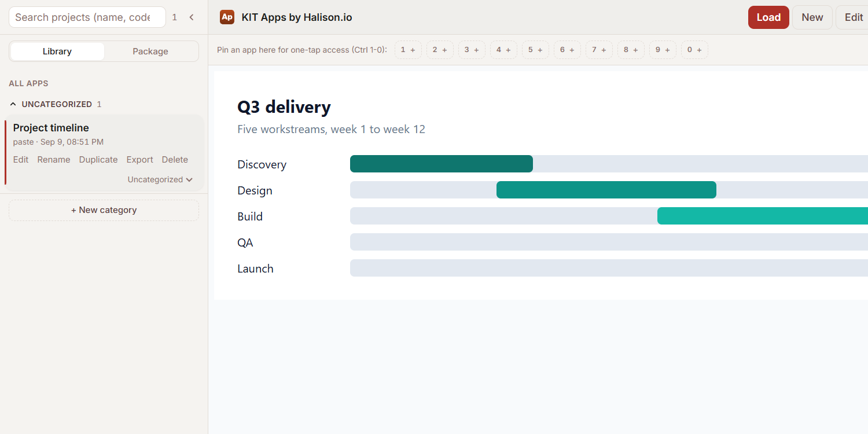Switch to the Library tab
Viewport: 868px width, 434px height.
(x=57, y=51)
